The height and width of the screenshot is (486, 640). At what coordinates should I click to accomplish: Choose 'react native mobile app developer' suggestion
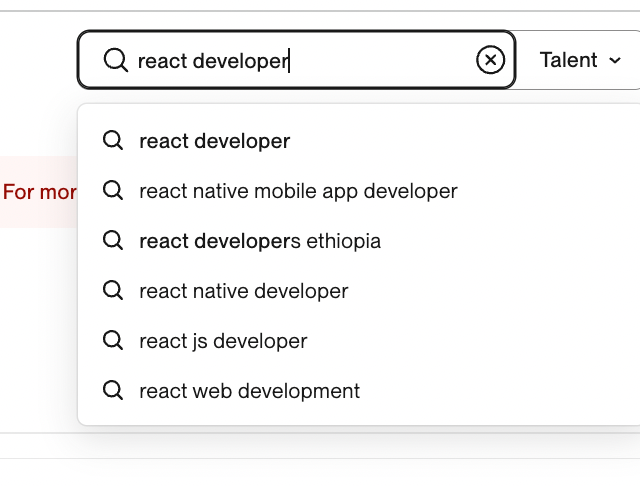click(298, 191)
